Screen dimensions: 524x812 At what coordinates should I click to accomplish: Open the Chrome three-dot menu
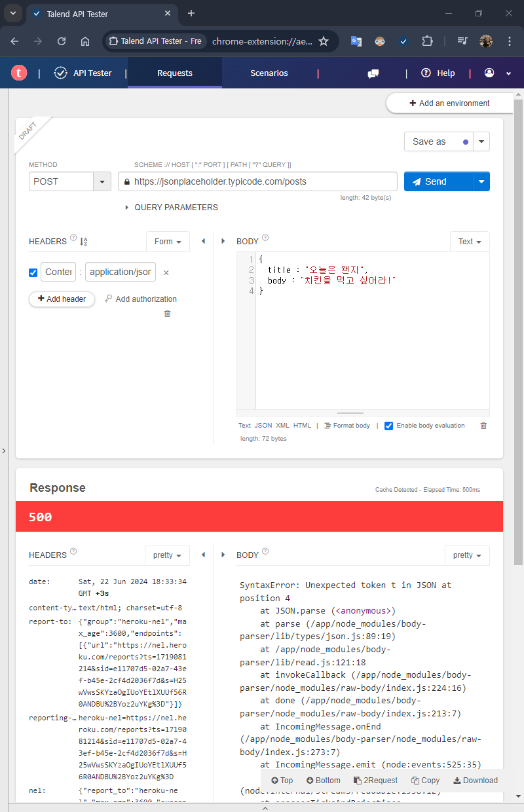510,41
